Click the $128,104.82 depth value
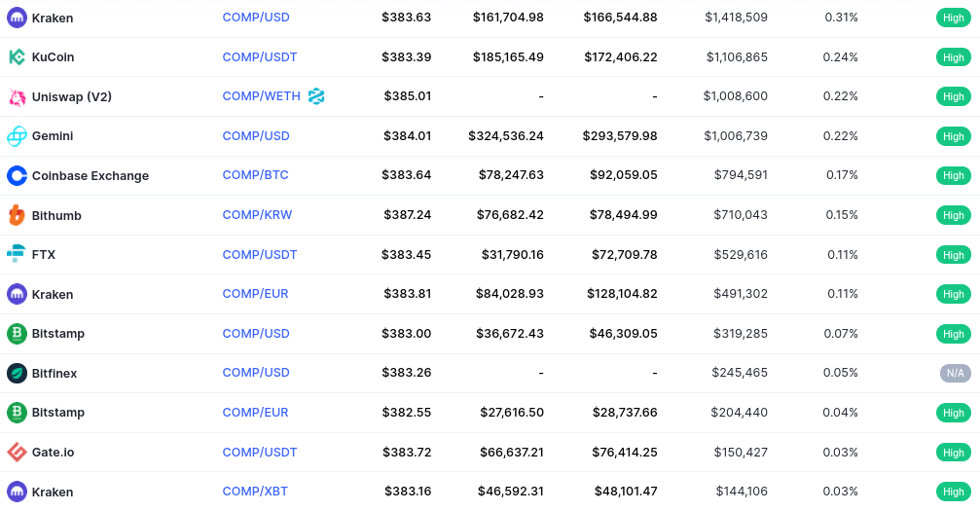This screenshot has height=511, width=980. tap(622, 294)
